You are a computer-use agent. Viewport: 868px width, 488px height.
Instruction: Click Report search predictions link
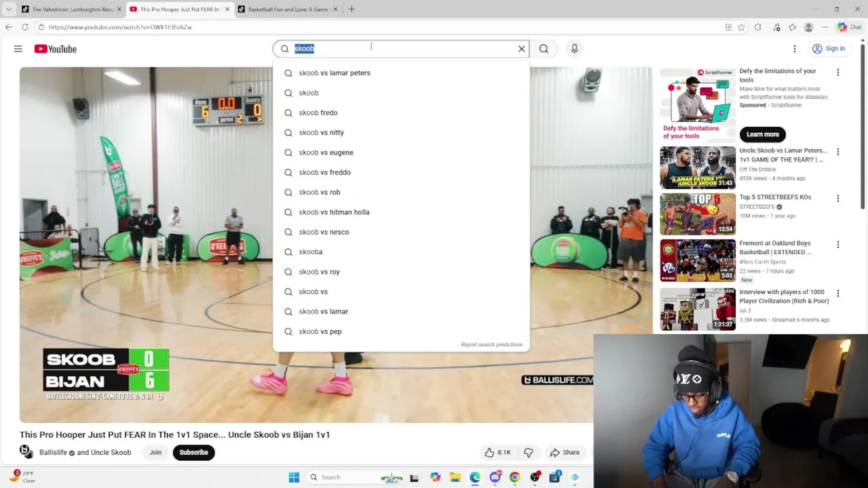pos(492,344)
